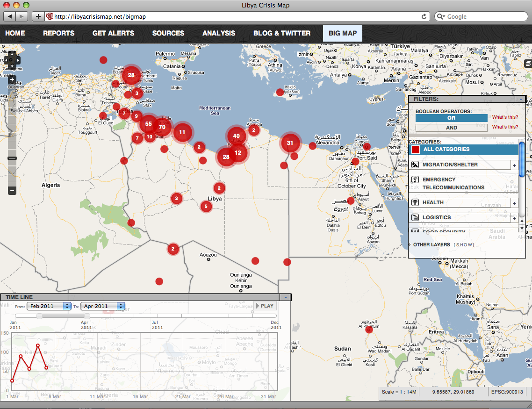Viewport: 532px width, 409px height.
Task: Click the timeline slider's left handle
Action: pyautogui.click(x=39, y=316)
